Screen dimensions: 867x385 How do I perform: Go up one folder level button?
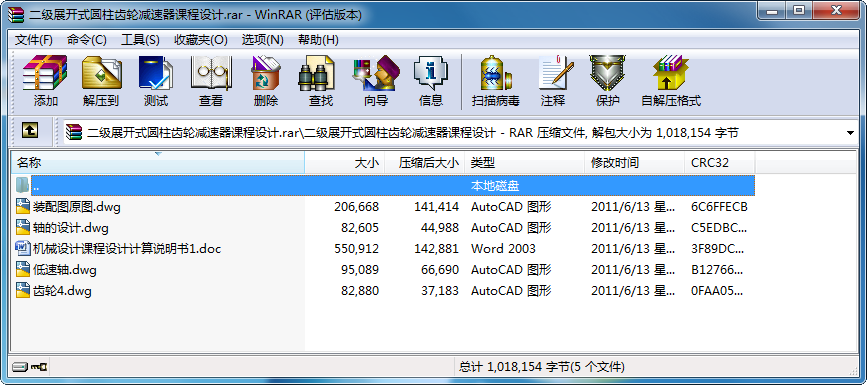click(x=30, y=131)
